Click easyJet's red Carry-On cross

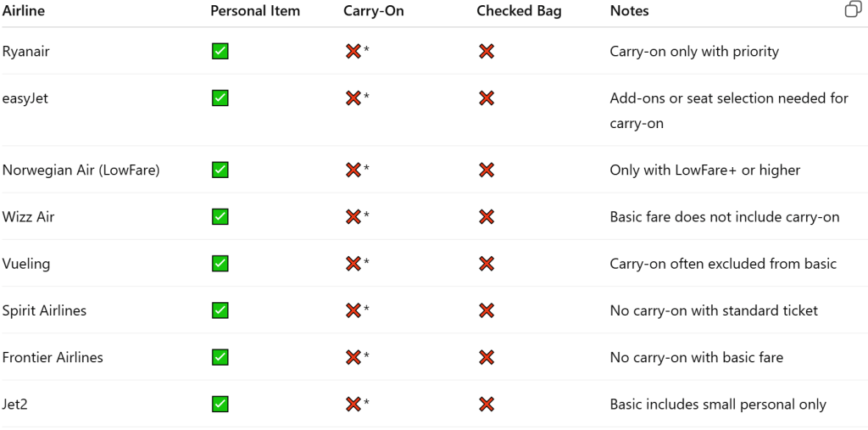tap(353, 98)
